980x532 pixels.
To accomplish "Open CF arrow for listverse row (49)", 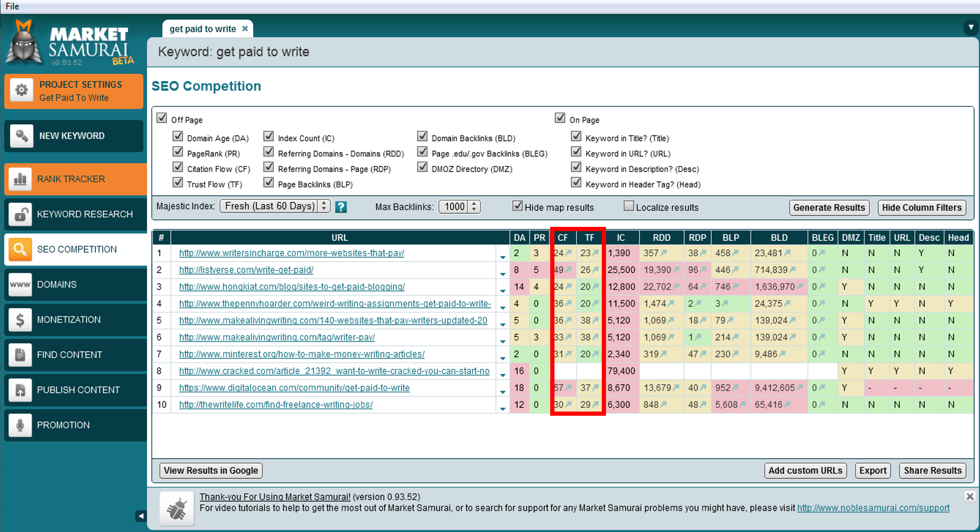I will point(569,270).
